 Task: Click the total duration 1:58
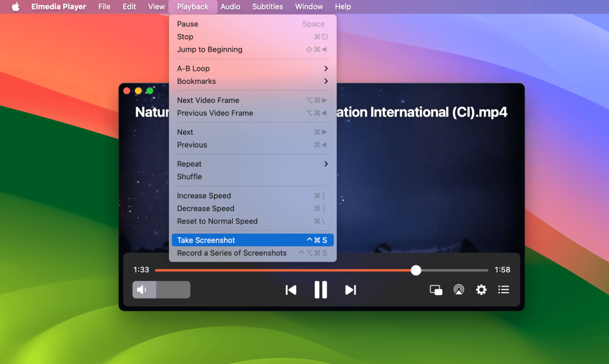pyautogui.click(x=502, y=270)
